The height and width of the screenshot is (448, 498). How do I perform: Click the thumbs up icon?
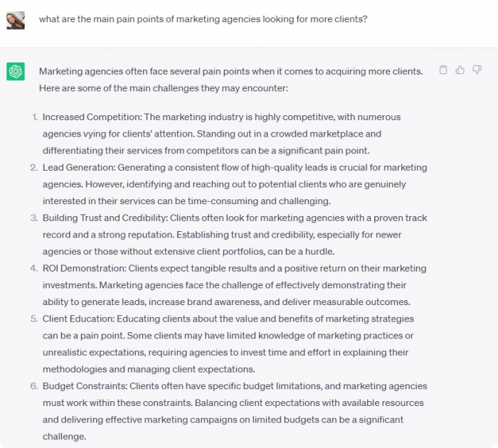pos(460,70)
